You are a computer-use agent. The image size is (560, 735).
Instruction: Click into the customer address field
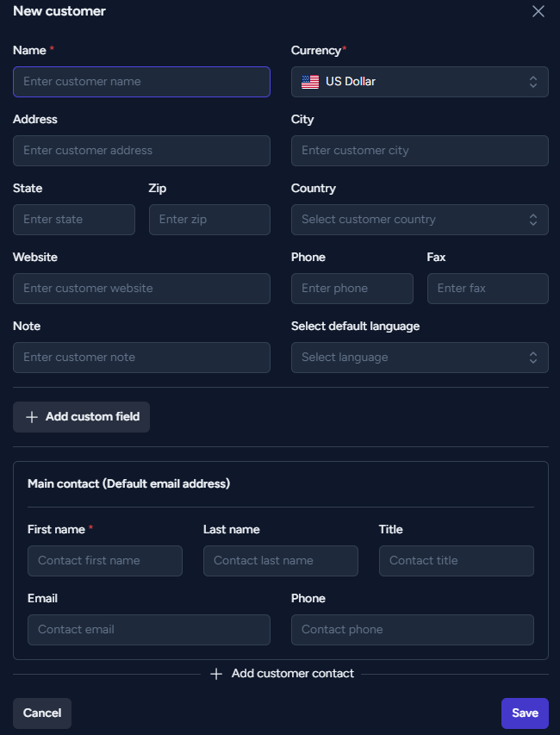click(141, 151)
